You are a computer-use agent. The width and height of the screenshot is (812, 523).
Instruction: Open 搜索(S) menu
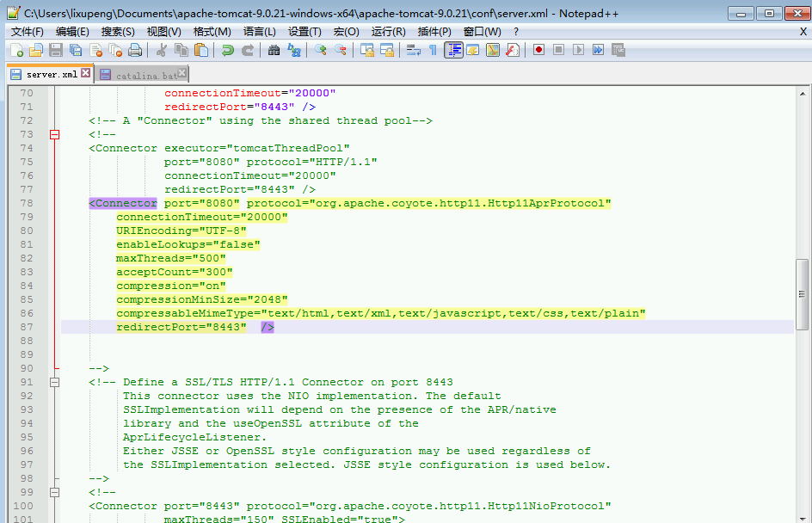pyautogui.click(x=118, y=32)
